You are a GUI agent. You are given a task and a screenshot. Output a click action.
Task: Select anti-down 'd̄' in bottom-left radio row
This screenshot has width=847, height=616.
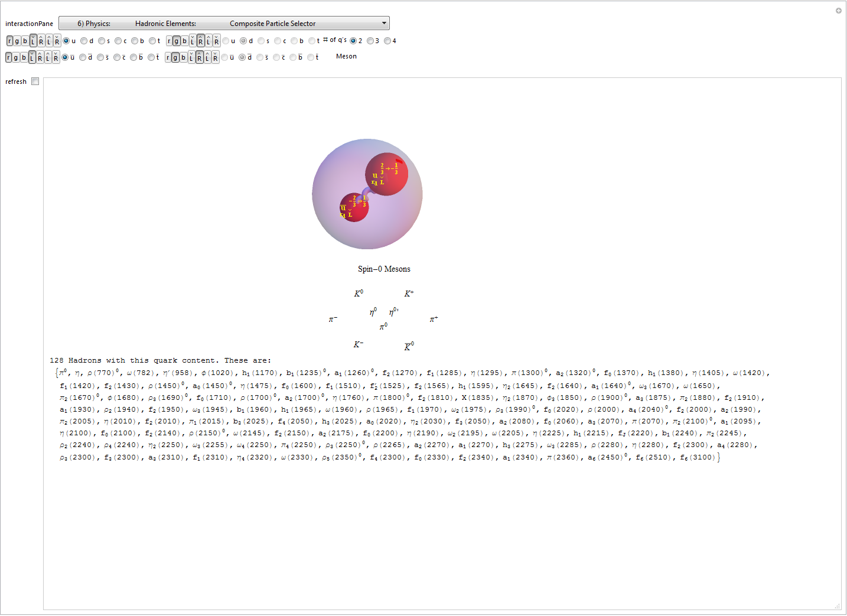tap(83, 57)
